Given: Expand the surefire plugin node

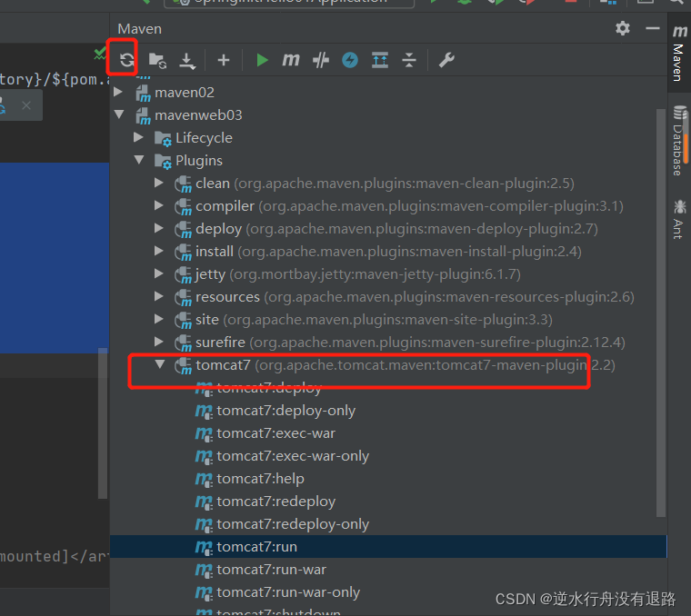Looking at the screenshot, I should pyautogui.click(x=159, y=342).
